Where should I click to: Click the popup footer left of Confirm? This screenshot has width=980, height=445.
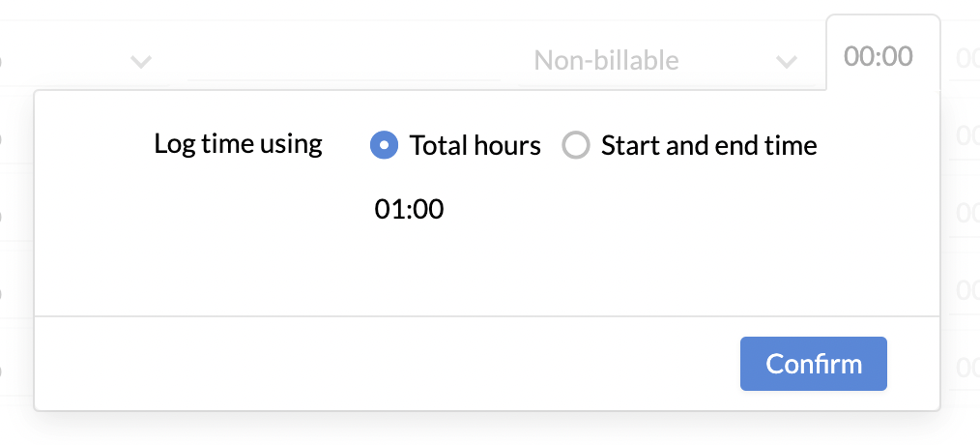(388, 364)
